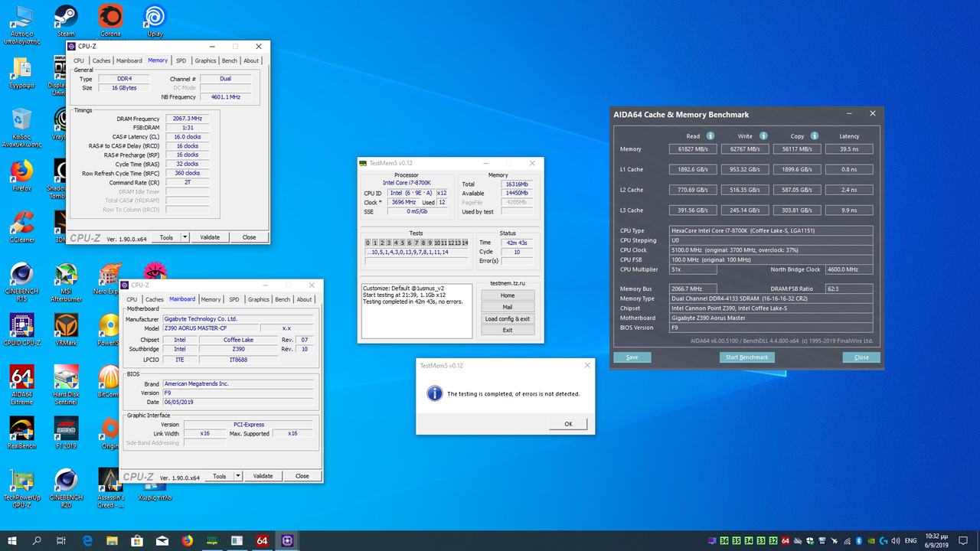Switch to the SPD tab in top CPU-Z window
This screenshot has height=551, width=980.
point(181,60)
